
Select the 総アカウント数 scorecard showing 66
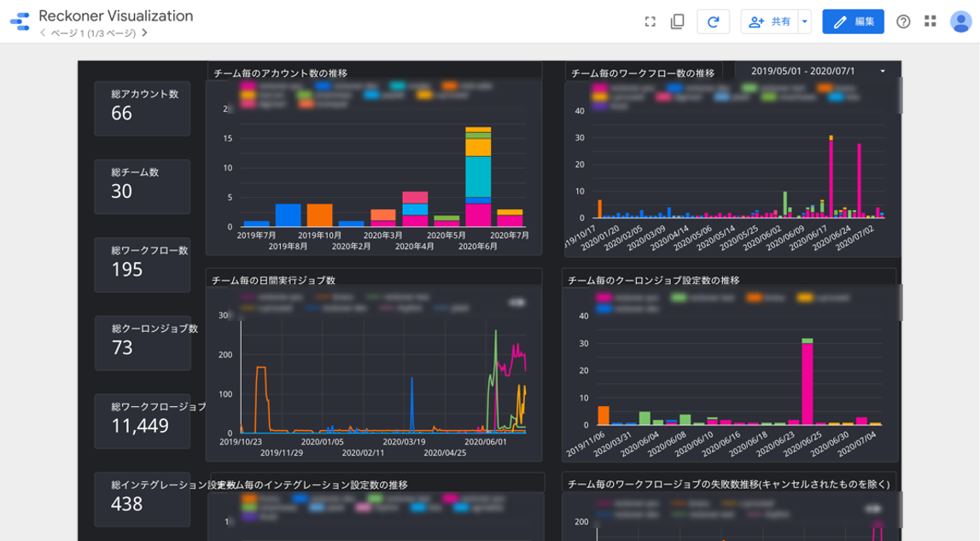point(143,108)
